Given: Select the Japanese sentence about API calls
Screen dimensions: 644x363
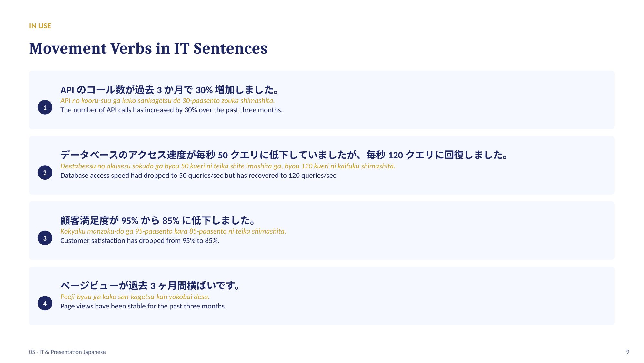Looking at the screenshot, I should [170, 90].
